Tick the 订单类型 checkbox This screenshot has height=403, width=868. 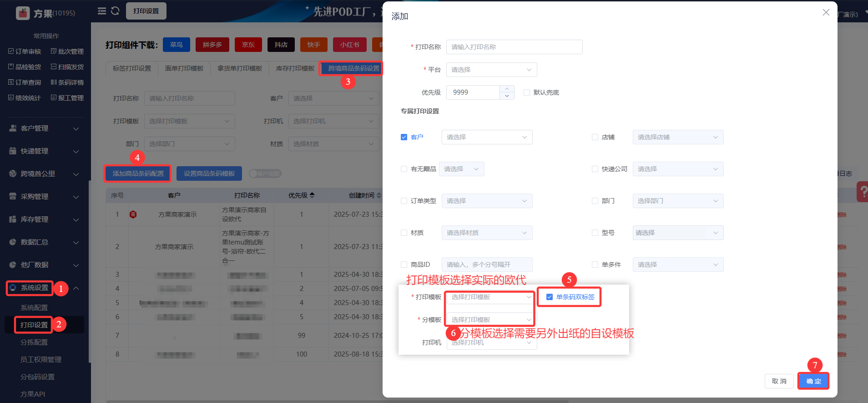click(x=404, y=201)
